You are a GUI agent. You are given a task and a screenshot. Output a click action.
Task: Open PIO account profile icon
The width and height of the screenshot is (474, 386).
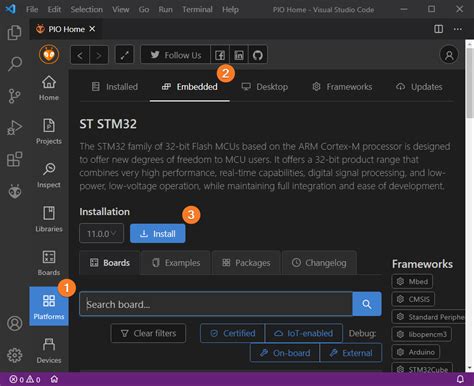[x=449, y=55]
